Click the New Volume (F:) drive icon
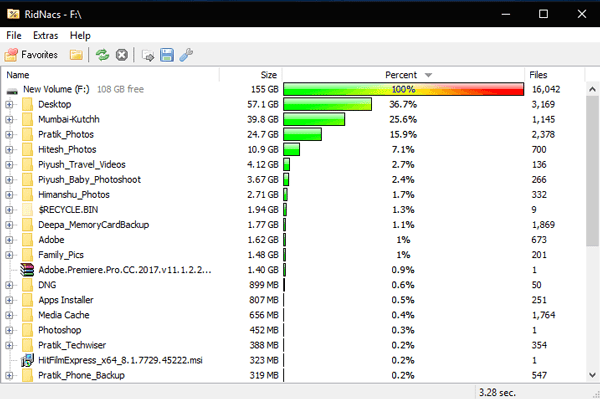The width and height of the screenshot is (600, 399). [12, 90]
